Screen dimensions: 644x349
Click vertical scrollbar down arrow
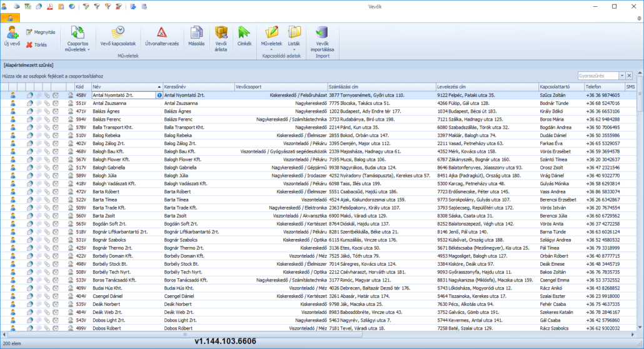(x=640, y=328)
